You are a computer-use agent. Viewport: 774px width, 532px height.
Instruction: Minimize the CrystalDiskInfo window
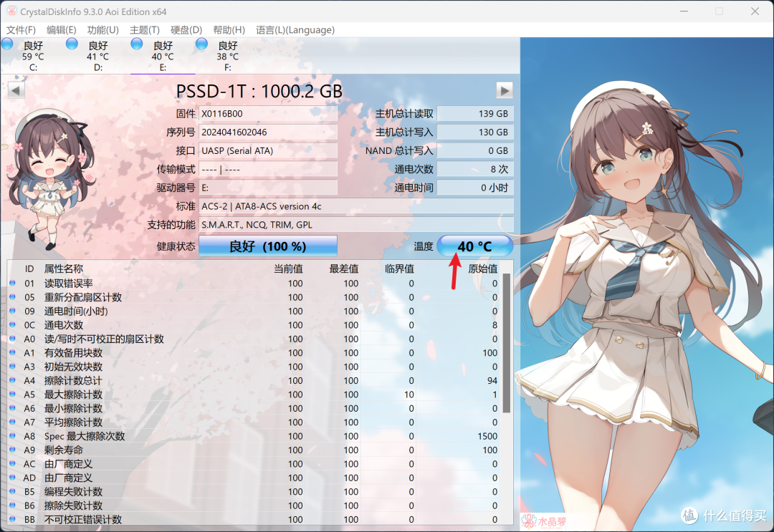684,11
